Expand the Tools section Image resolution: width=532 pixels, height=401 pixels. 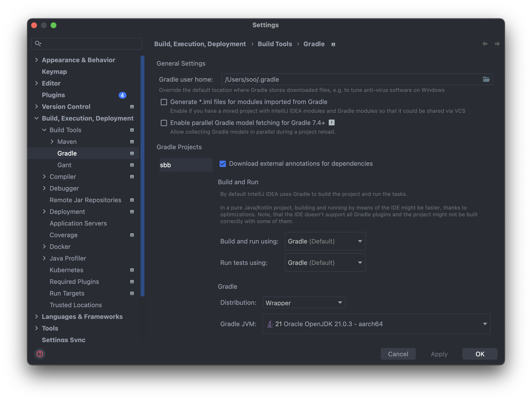click(x=36, y=328)
